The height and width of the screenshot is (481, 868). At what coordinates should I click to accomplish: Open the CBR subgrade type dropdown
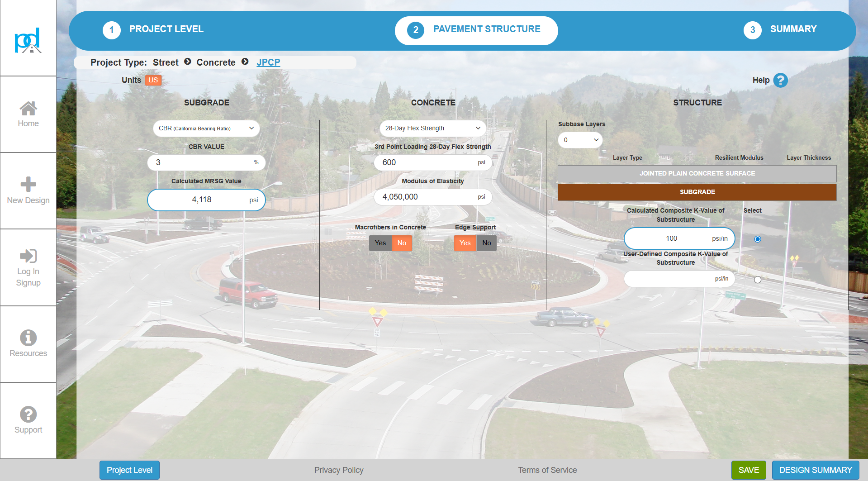point(206,129)
